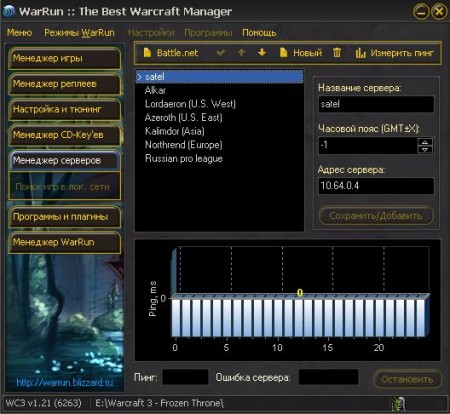Click the grayed checkmark apply icon
The image size is (450, 414).
(x=220, y=53)
